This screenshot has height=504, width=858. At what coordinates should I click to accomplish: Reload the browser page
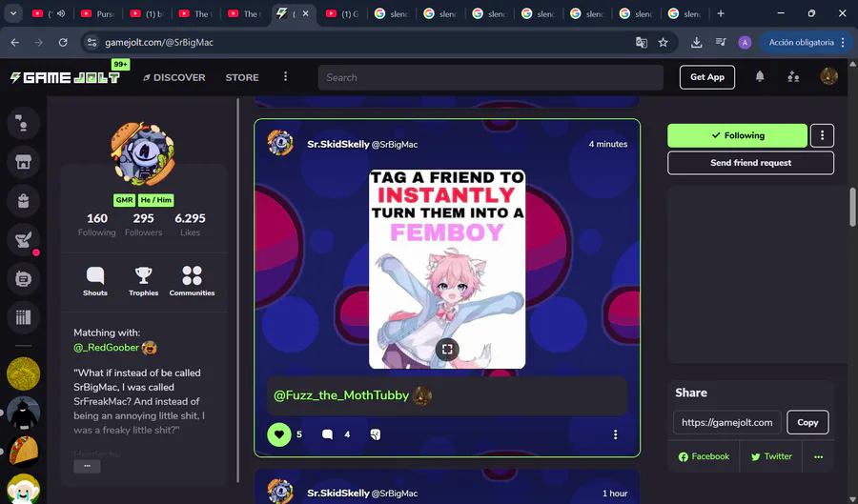63,42
